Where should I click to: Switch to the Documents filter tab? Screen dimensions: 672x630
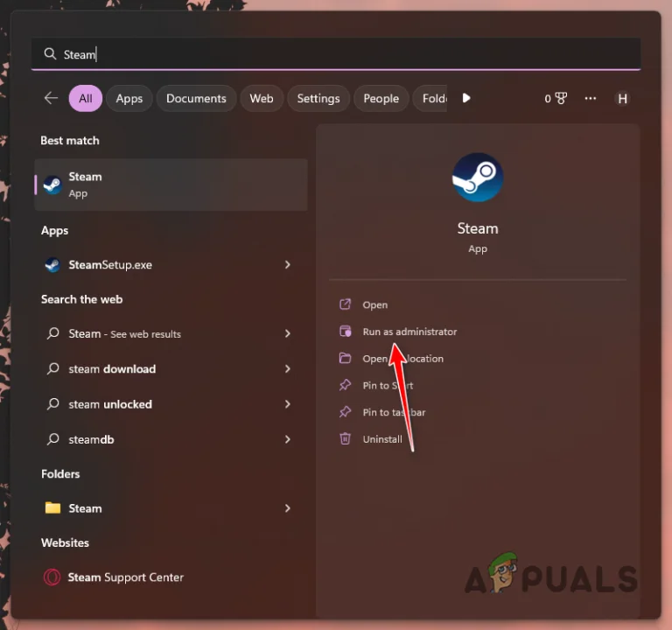tap(196, 99)
